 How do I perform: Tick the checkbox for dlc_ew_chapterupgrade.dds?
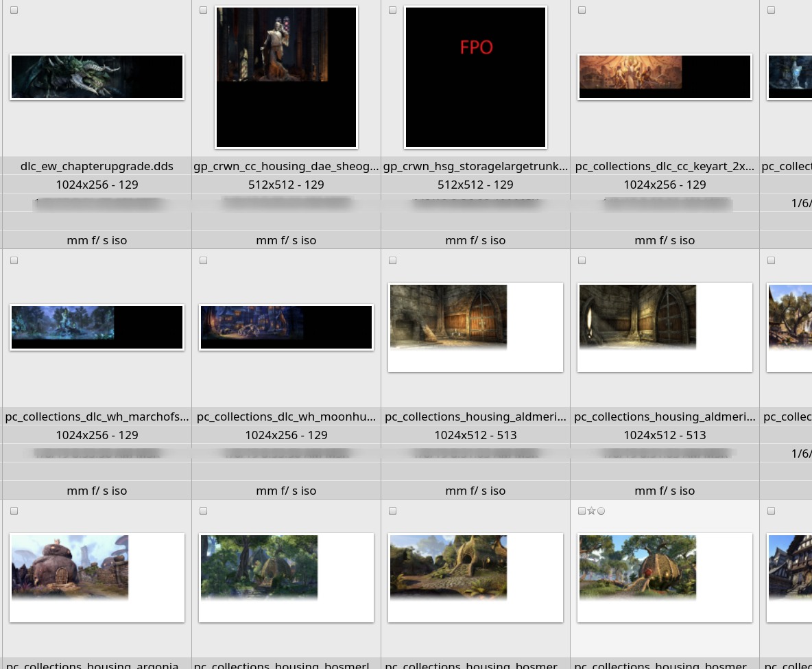(14, 10)
